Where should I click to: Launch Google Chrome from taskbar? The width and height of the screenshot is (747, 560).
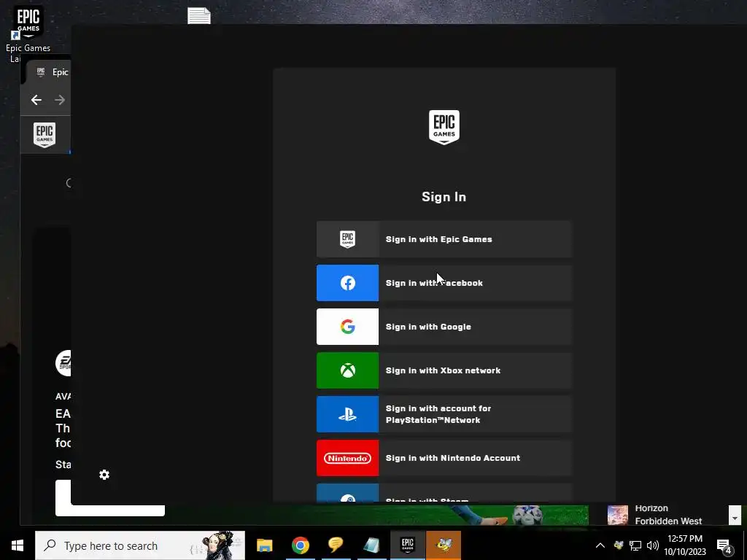click(x=300, y=545)
